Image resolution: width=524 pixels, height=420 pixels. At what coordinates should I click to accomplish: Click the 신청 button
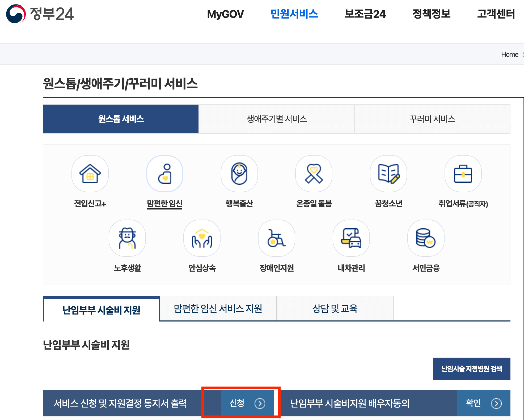click(247, 403)
